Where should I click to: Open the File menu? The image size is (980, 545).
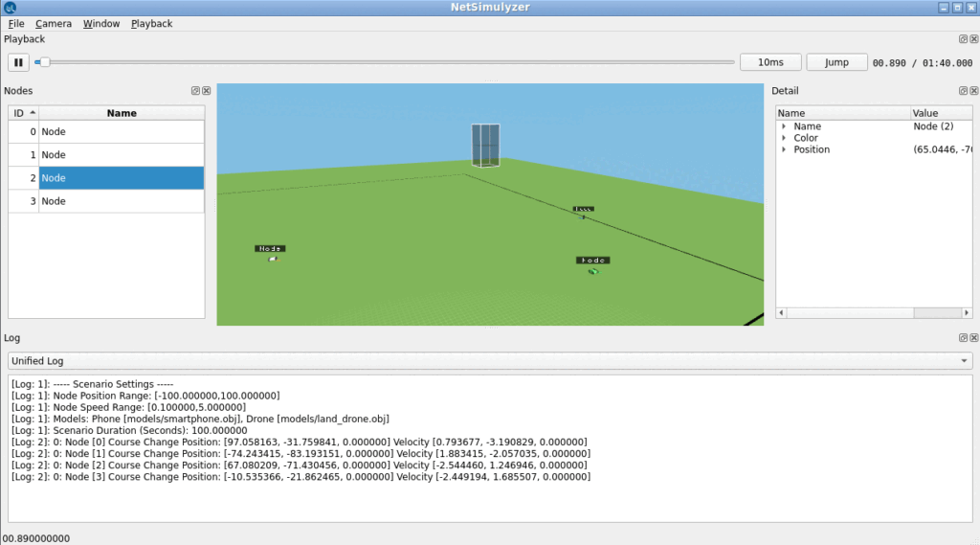coord(16,23)
